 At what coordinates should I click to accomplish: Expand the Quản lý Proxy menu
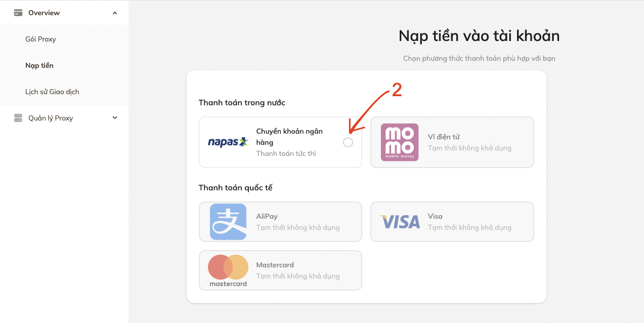pyautogui.click(x=114, y=117)
